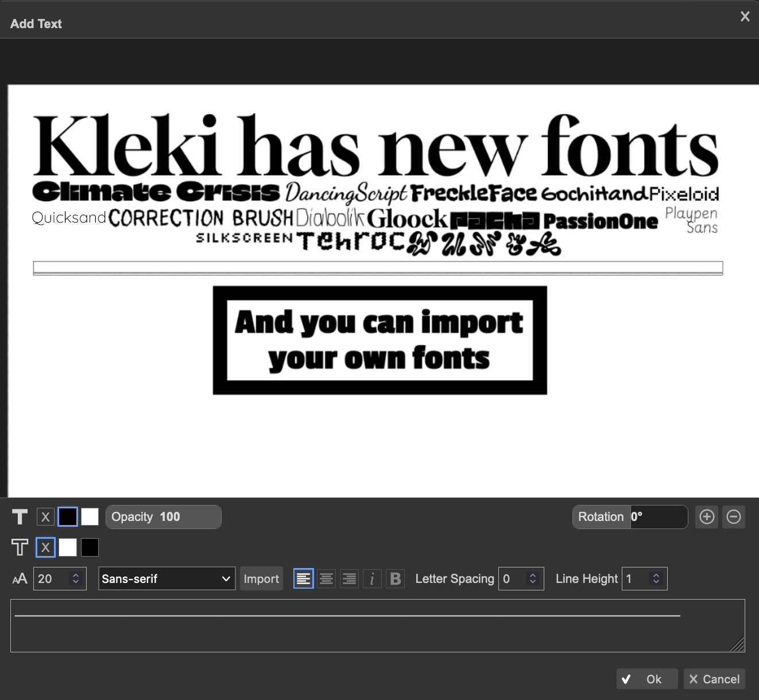Viewport: 759px width, 700px height.
Task: Confirm with the Ok button
Action: (x=647, y=679)
